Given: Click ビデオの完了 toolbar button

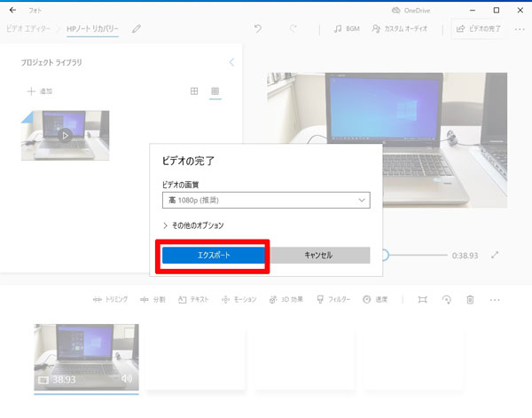Looking at the screenshot, I should [478, 29].
